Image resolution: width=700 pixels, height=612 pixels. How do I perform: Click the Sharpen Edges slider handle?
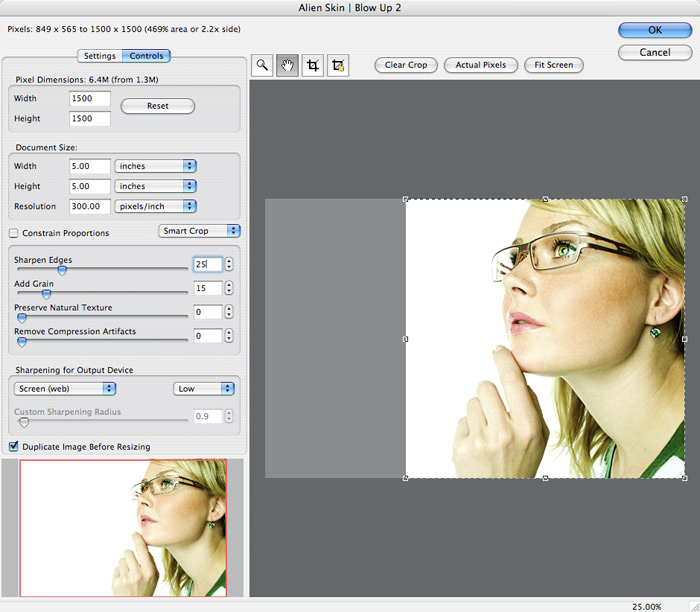(62, 269)
